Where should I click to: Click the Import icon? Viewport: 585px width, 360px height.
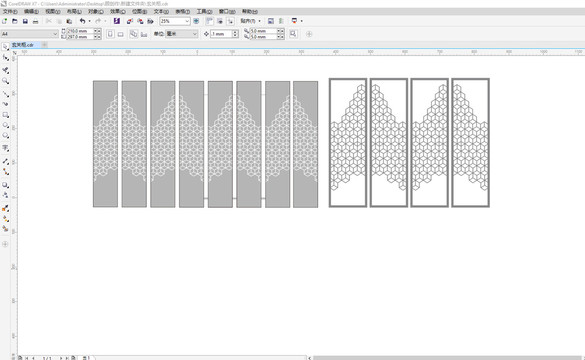click(130, 21)
